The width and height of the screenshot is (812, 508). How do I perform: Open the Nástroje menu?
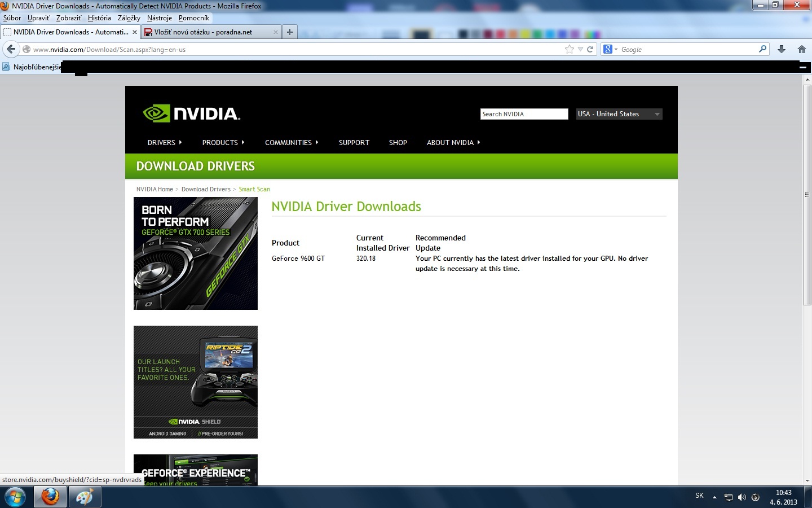160,18
